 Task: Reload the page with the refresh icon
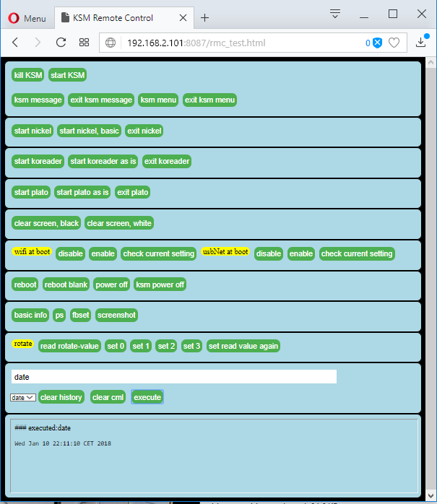coord(61,43)
